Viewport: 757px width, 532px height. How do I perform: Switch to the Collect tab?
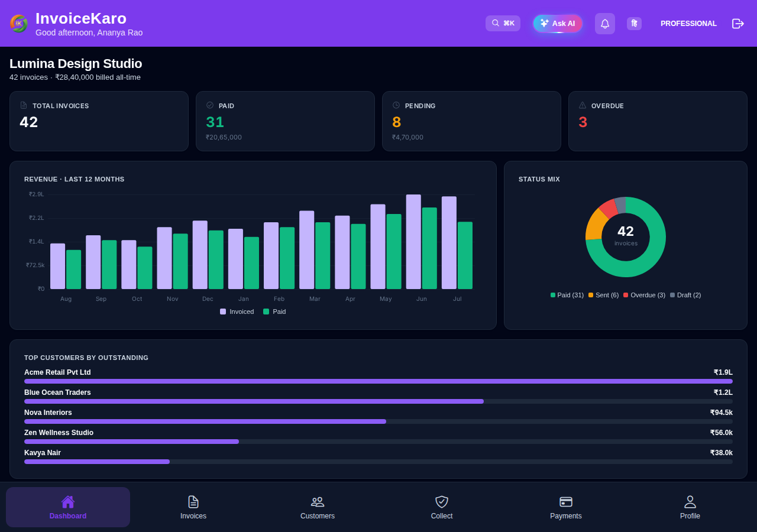442,507
